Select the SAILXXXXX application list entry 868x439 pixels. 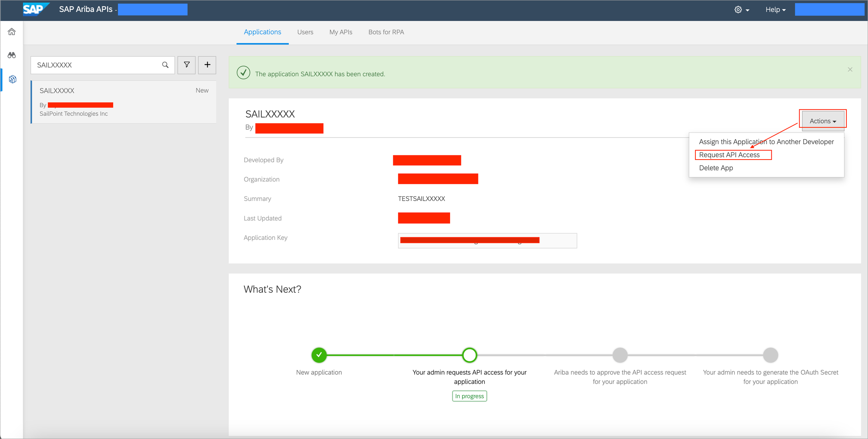click(124, 102)
